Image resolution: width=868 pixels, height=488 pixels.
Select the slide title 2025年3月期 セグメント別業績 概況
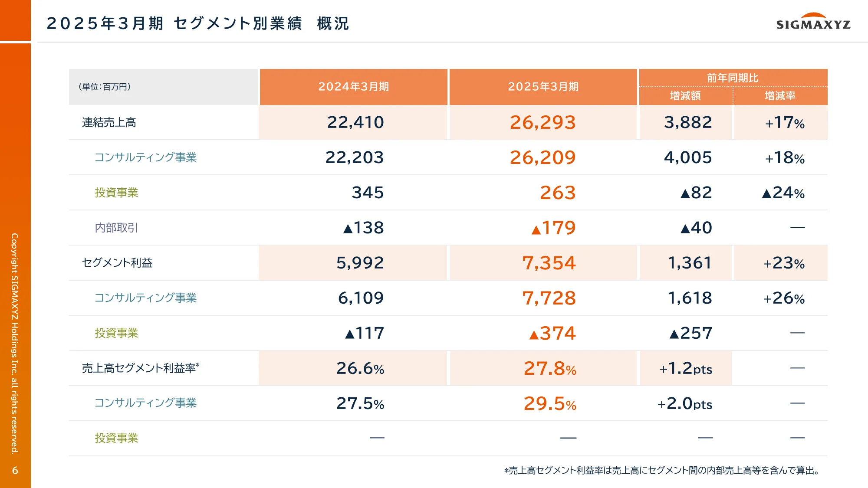(x=197, y=23)
